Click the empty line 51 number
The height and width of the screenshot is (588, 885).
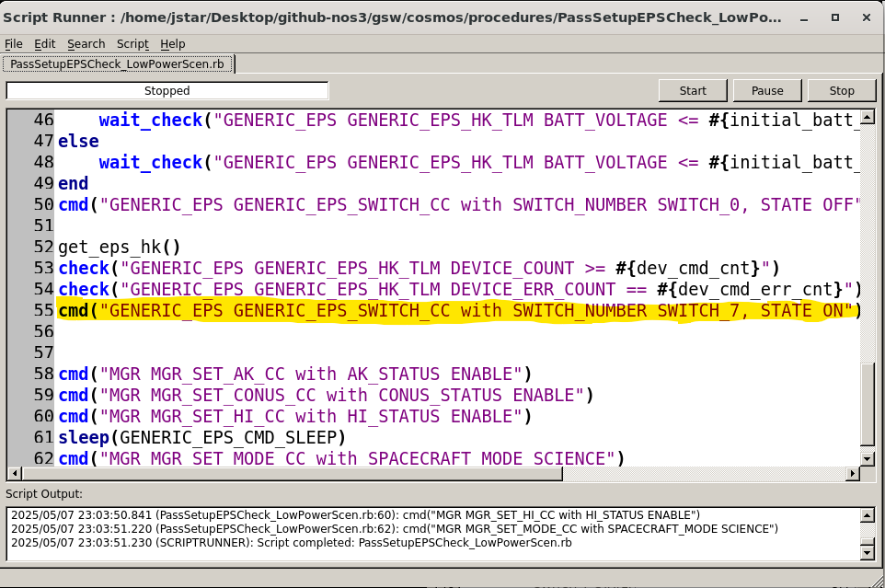[x=43, y=225]
